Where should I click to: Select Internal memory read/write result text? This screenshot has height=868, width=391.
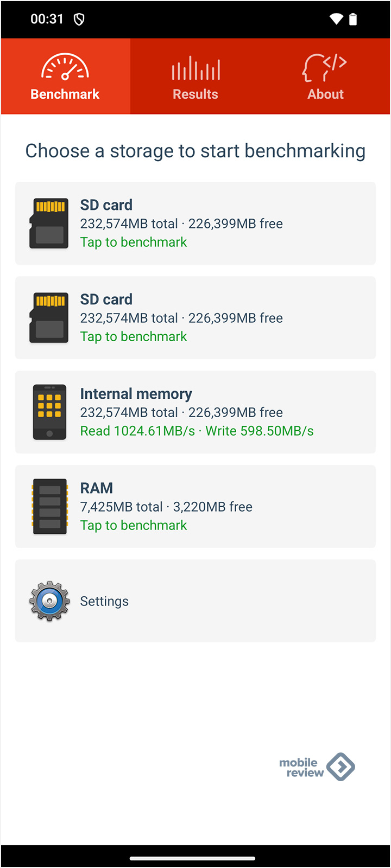pyautogui.click(x=197, y=431)
